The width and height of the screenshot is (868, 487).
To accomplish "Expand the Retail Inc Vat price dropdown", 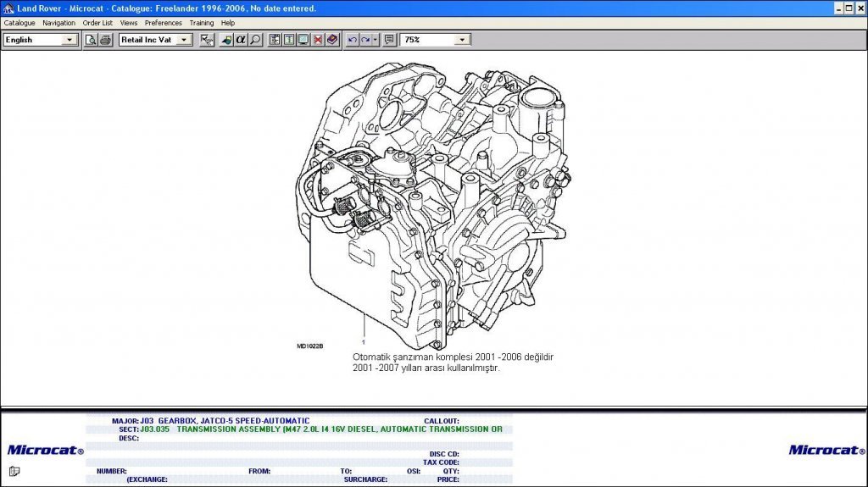I will coord(186,40).
